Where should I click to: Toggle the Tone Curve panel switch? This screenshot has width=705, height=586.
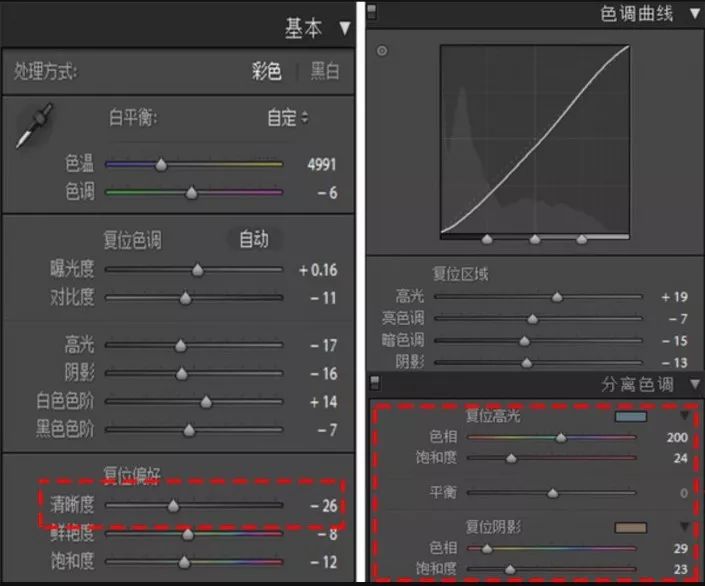coord(372,12)
